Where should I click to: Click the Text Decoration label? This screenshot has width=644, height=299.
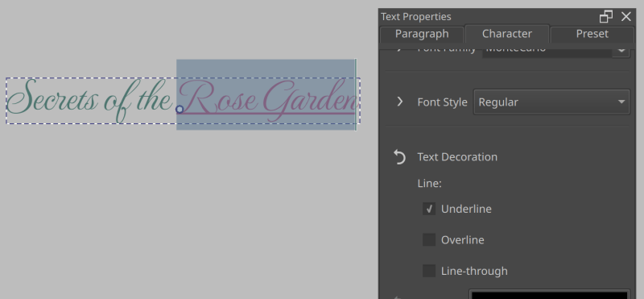click(x=457, y=157)
